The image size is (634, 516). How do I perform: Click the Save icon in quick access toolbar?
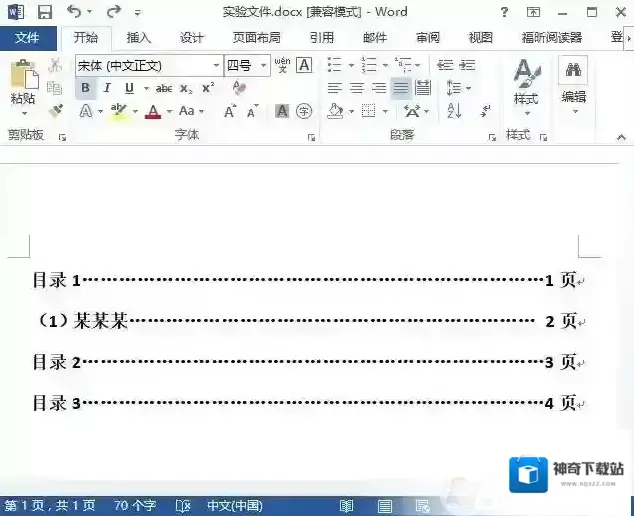[45, 12]
